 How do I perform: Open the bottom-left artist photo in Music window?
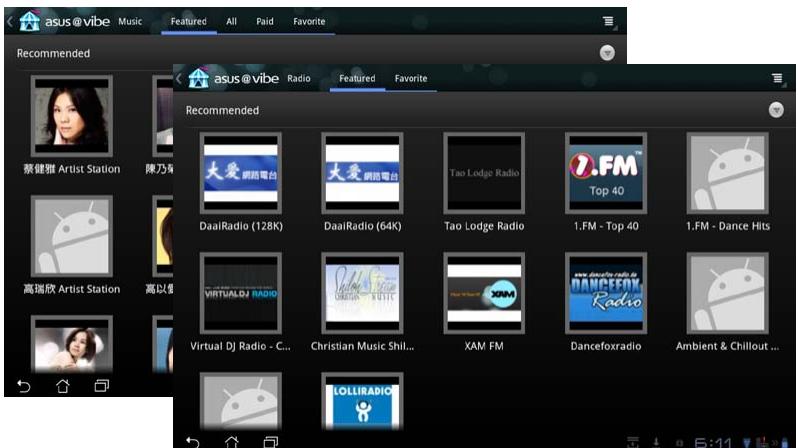coord(72,345)
